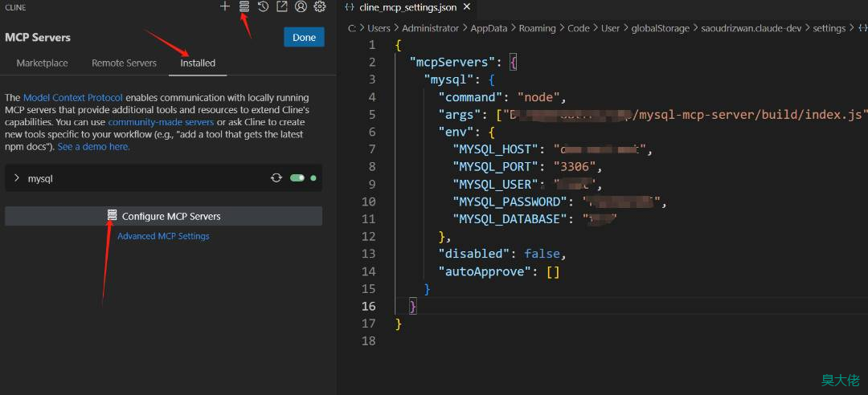Open the Code breadcrumb segment
The image size is (868, 395).
[x=579, y=28]
